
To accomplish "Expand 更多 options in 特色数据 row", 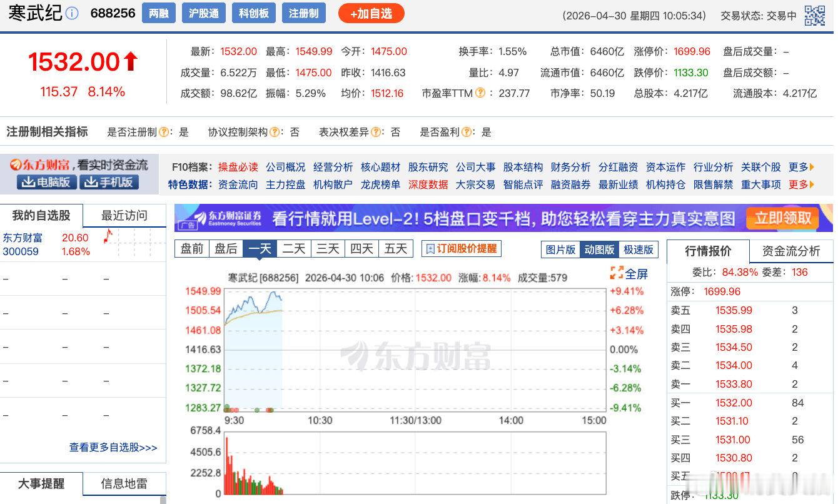I will click(x=801, y=186).
